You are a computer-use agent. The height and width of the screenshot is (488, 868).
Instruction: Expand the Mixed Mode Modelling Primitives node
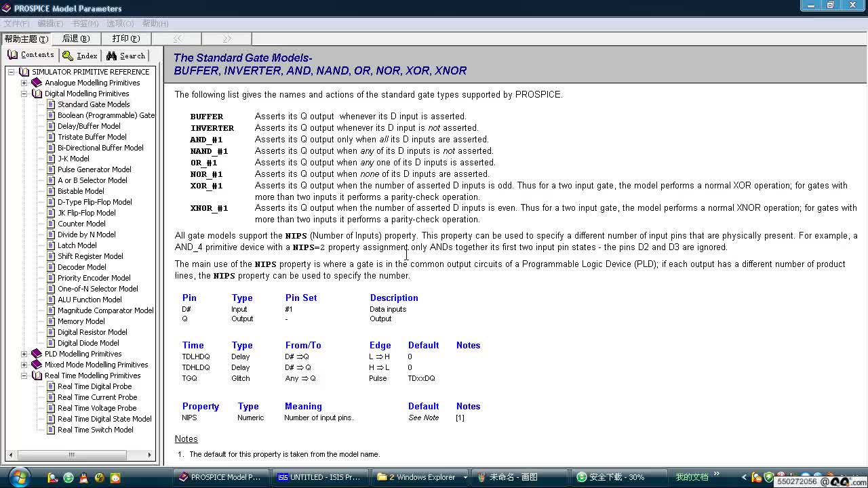[x=24, y=365]
